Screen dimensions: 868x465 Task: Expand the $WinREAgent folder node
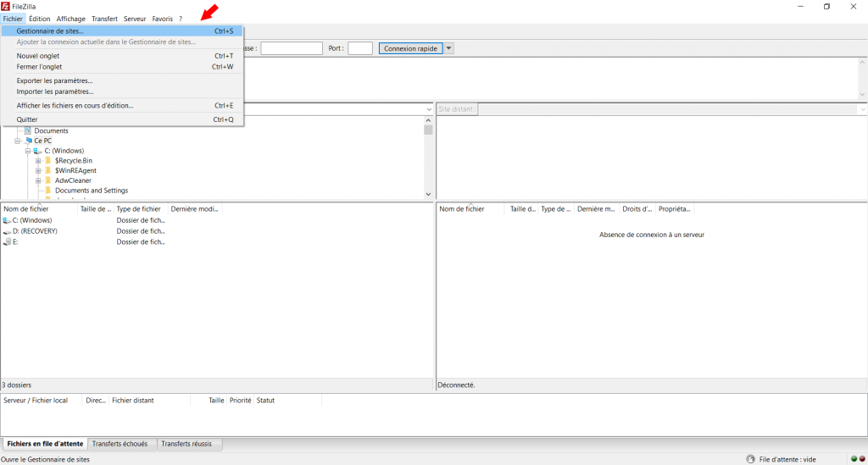tap(38, 170)
